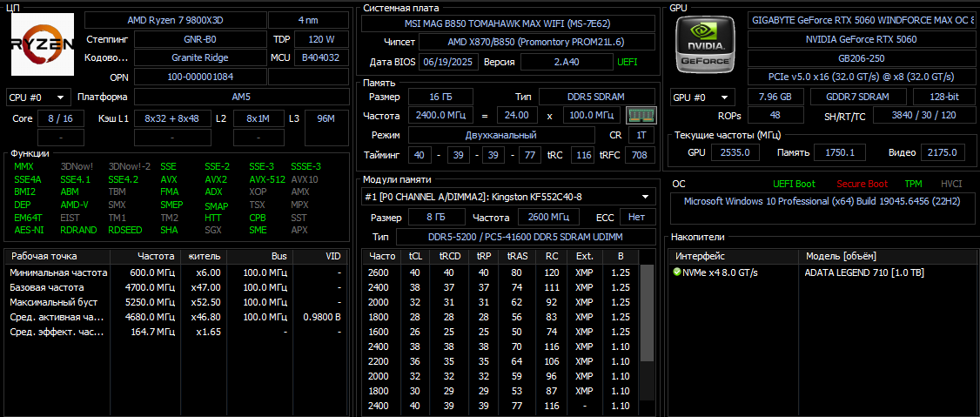Viewport: 980px width, 417px height.
Task: Open the GPU #0 selector dropdown
Action: click(x=701, y=98)
